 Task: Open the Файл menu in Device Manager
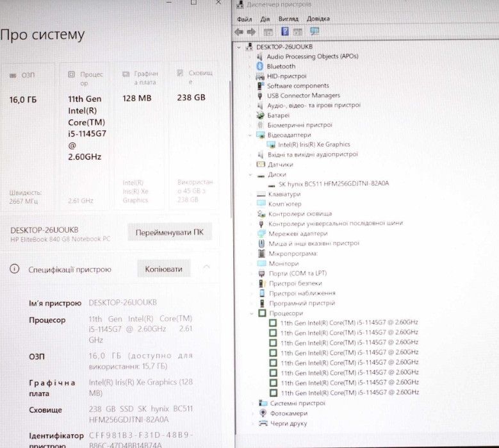tap(245, 19)
